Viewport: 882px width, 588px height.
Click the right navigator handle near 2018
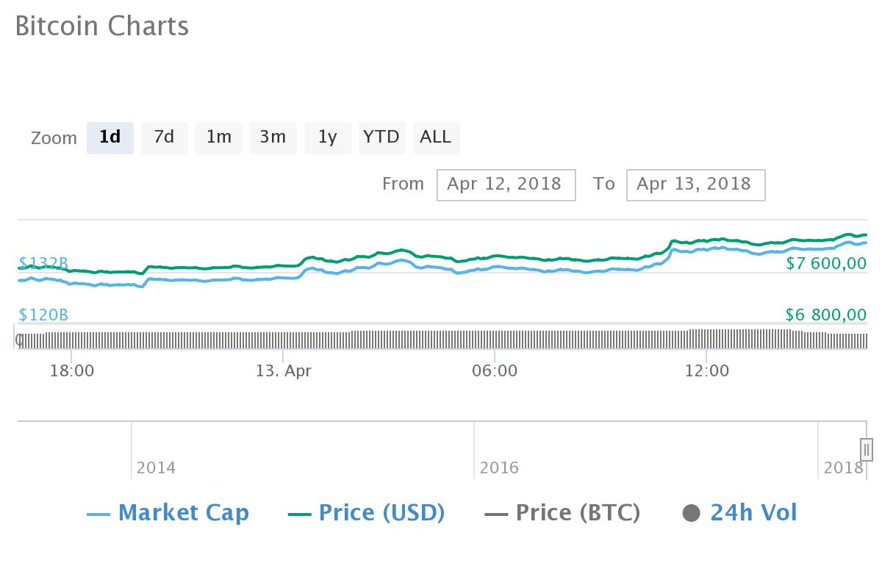point(866,448)
